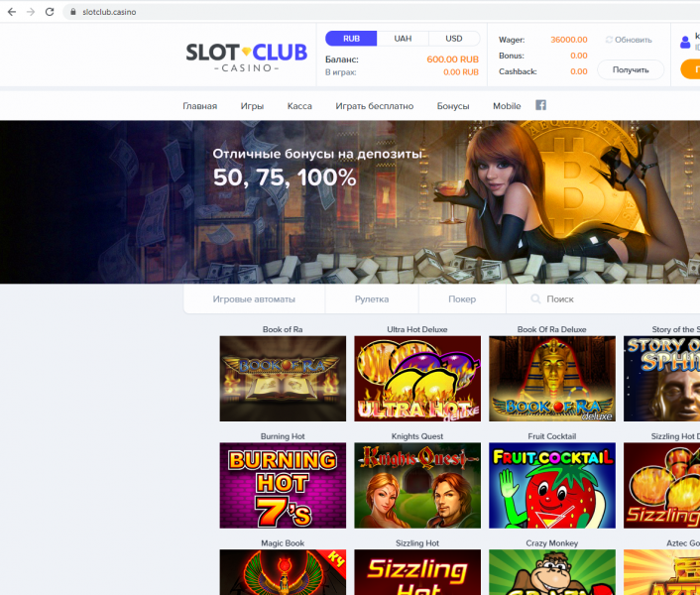Select the RUB currency toggle

coord(351,39)
